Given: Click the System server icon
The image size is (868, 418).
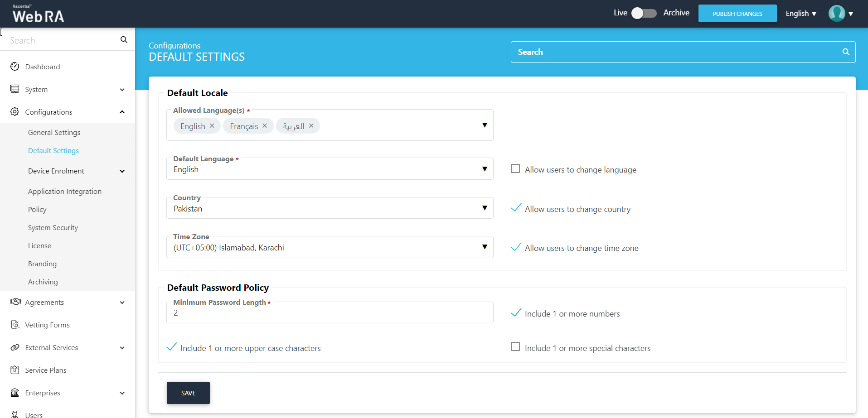Looking at the screenshot, I should point(15,89).
